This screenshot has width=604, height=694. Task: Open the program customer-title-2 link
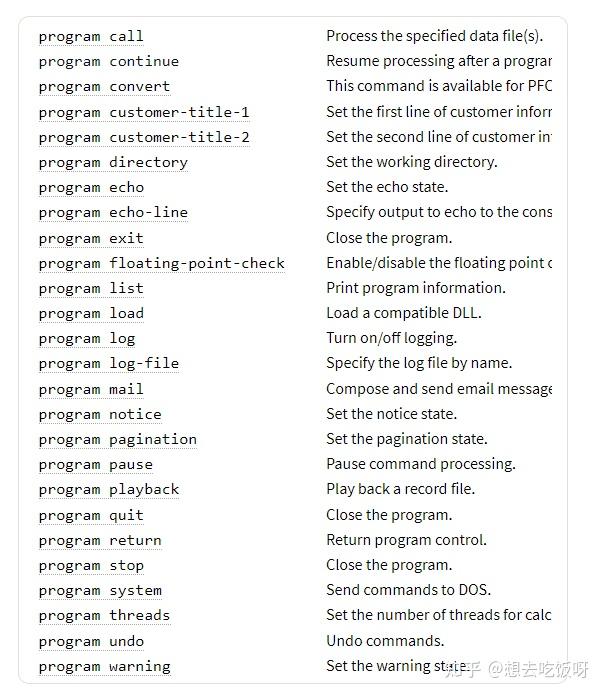144,137
